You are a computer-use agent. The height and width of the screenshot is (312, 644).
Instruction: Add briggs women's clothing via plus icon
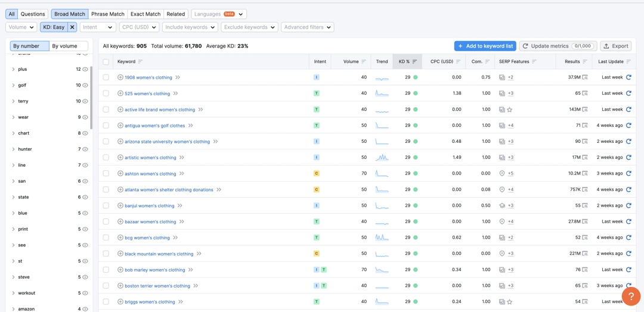120,302
